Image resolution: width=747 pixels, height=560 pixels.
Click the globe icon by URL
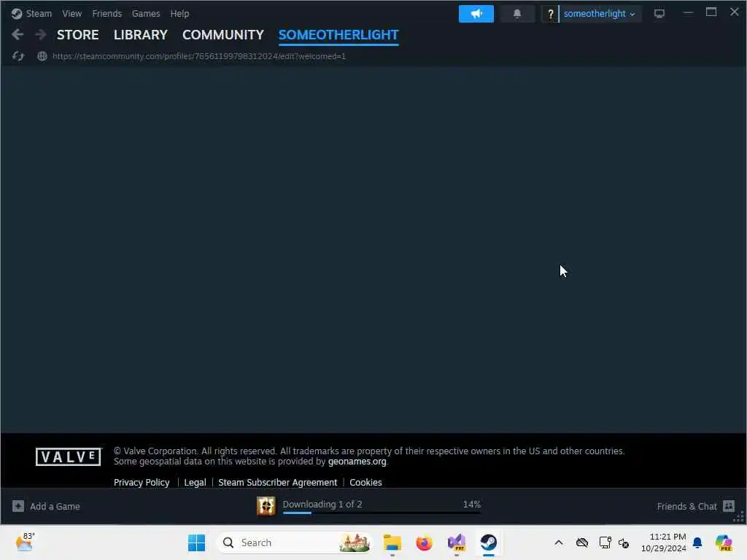[42, 56]
